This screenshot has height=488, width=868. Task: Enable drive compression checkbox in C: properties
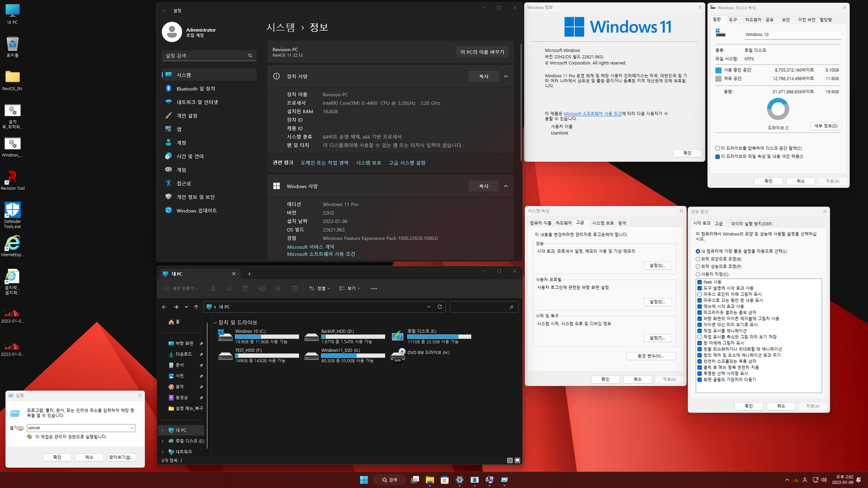tap(718, 148)
